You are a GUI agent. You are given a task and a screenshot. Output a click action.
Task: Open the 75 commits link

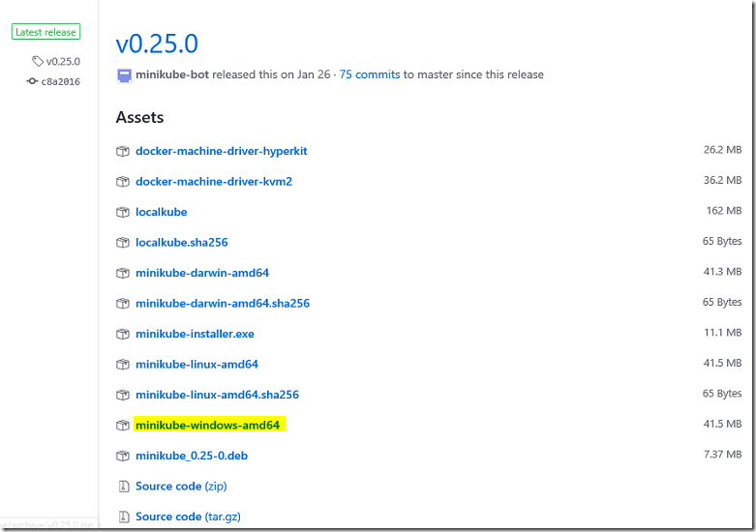point(370,74)
